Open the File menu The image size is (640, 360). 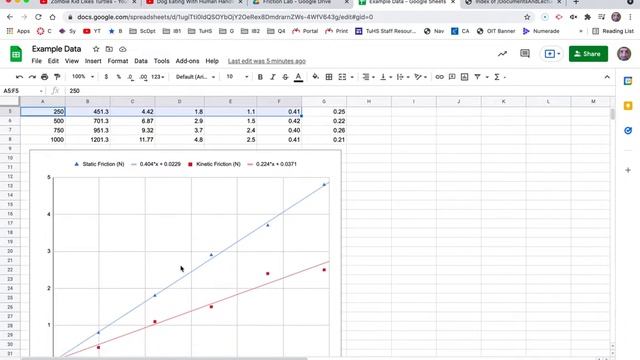(x=36, y=61)
